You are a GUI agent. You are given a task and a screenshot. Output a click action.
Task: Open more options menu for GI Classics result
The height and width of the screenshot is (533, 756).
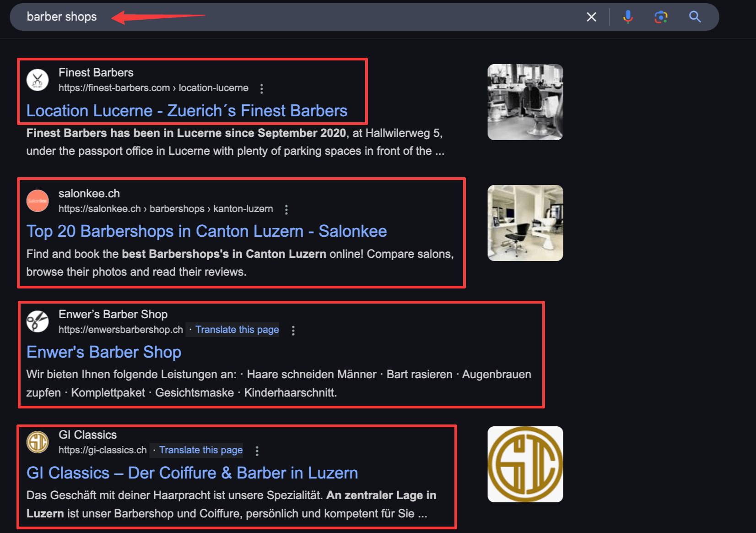(257, 451)
